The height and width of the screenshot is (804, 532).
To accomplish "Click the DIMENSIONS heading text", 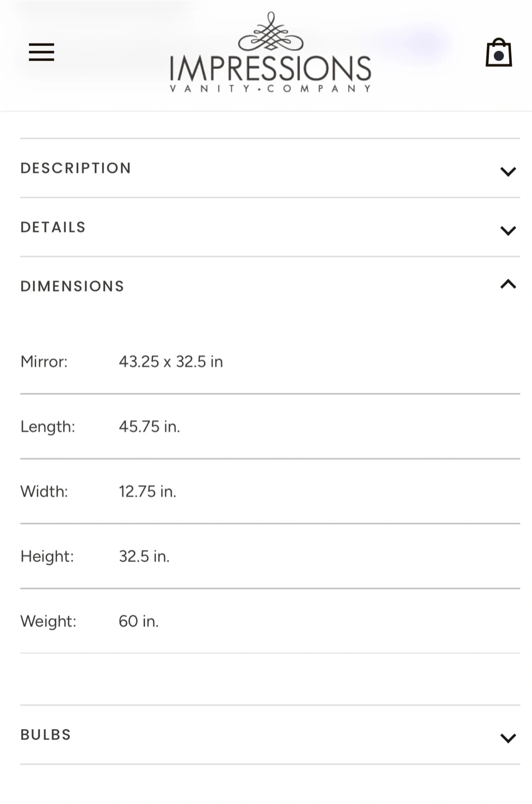I will [72, 286].
